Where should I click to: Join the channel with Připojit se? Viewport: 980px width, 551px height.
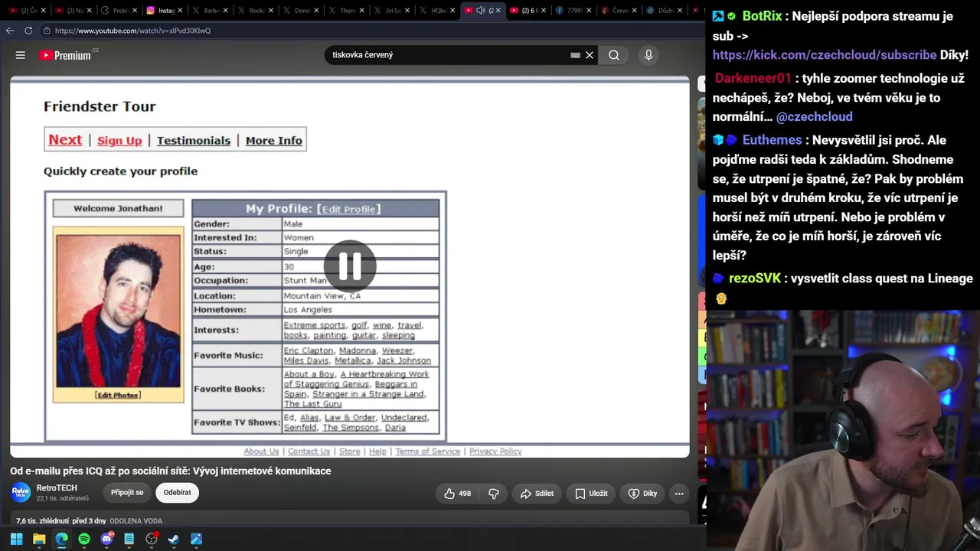click(x=127, y=493)
